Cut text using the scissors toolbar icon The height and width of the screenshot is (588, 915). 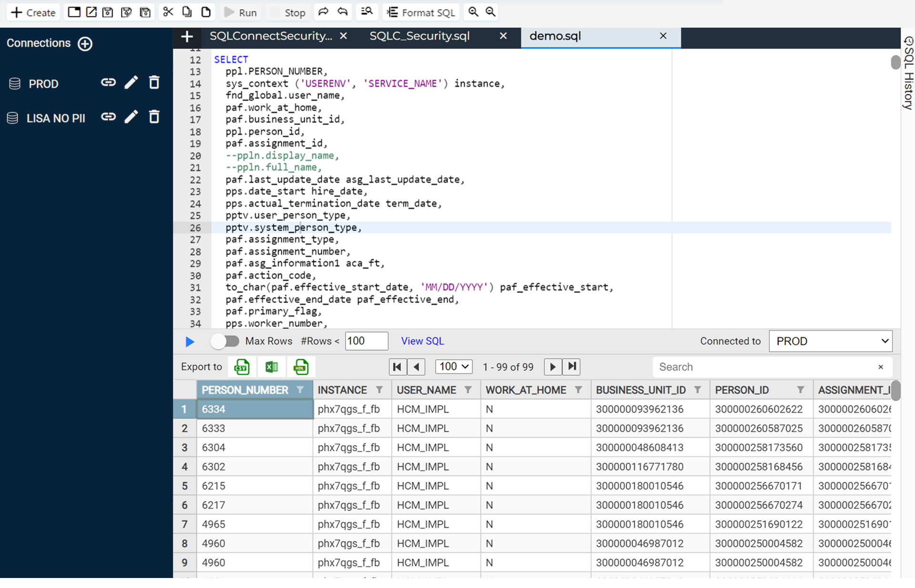pos(168,11)
